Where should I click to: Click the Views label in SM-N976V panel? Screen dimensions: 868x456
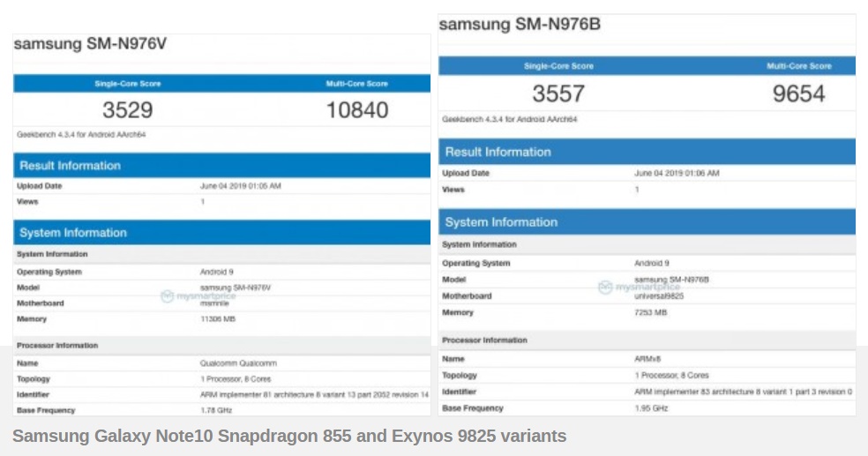click(27, 201)
